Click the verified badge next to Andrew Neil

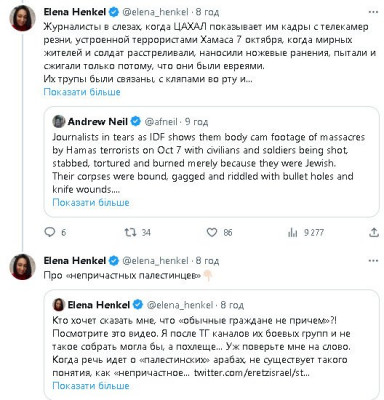(x=136, y=121)
